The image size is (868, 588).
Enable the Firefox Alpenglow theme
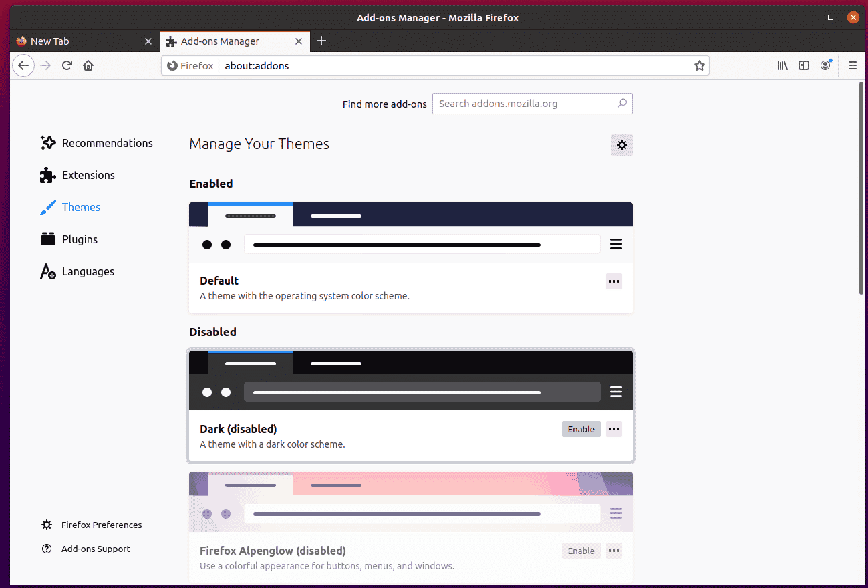pos(581,551)
